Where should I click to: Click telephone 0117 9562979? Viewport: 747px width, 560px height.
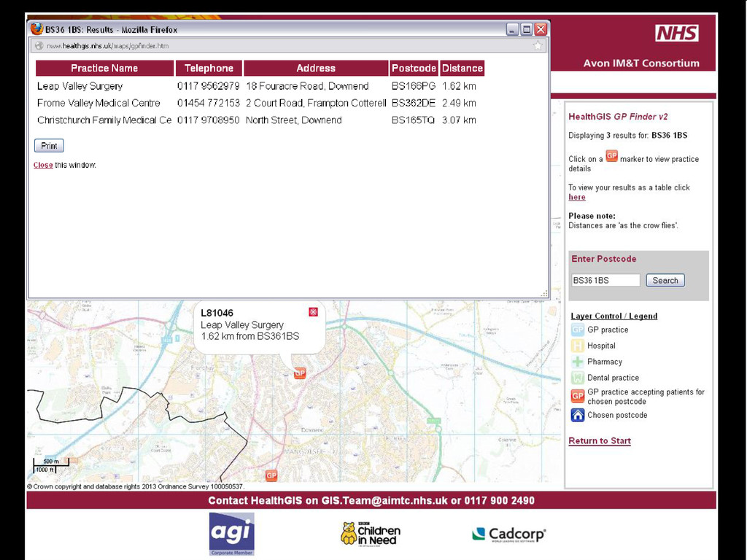tap(208, 86)
